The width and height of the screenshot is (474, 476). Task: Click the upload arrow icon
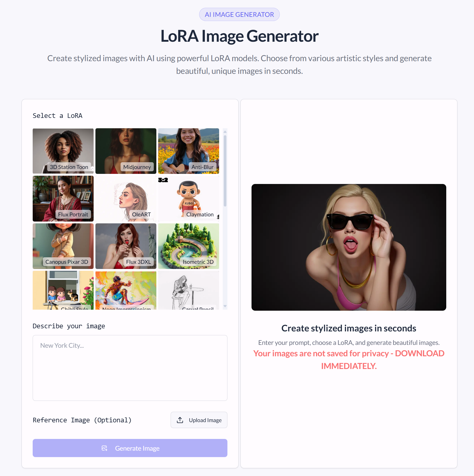click(x=180, y=420)
